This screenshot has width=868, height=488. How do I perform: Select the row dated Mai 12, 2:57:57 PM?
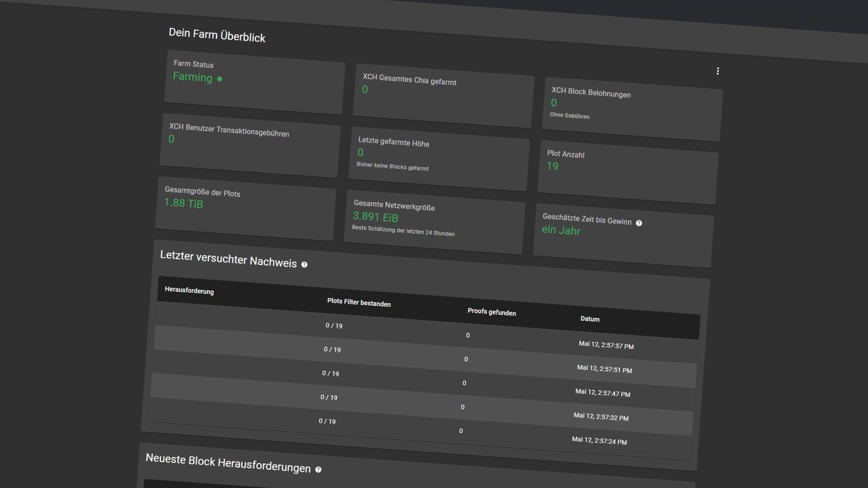[606, 345]
